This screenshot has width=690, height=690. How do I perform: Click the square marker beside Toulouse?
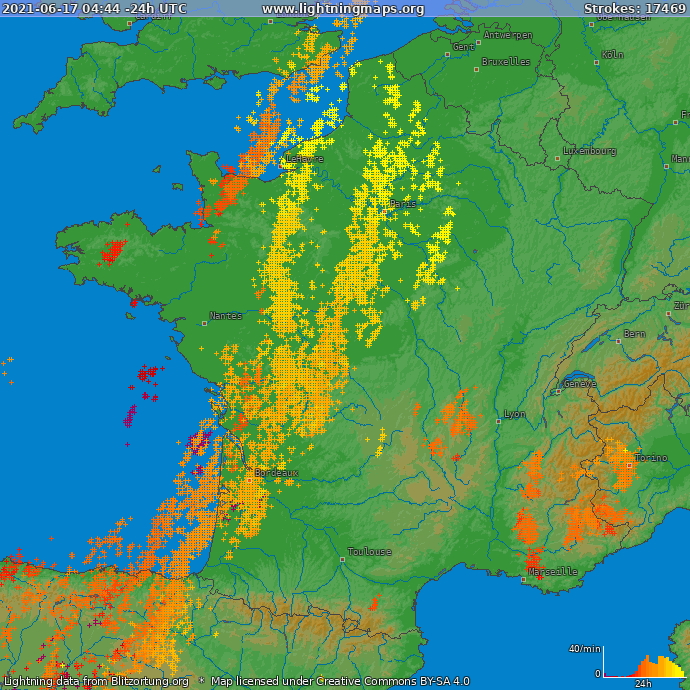coord(342,559)
